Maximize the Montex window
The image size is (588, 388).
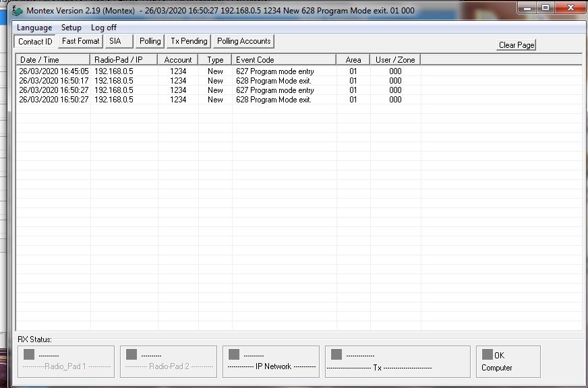click(546, 7)
